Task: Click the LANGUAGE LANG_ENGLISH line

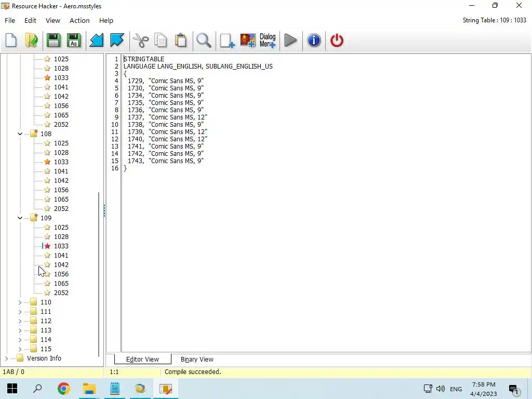Action: pos(198,66)
